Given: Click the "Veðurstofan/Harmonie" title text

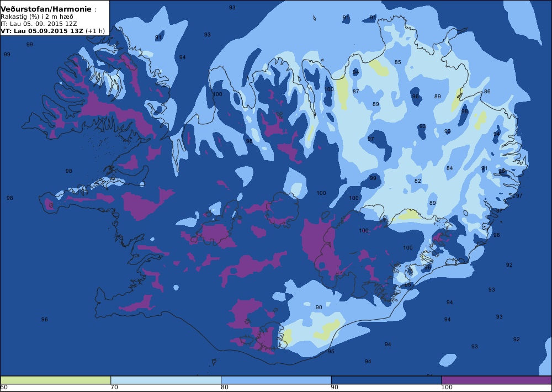Looking at the screenshot, I should (46, 9).
